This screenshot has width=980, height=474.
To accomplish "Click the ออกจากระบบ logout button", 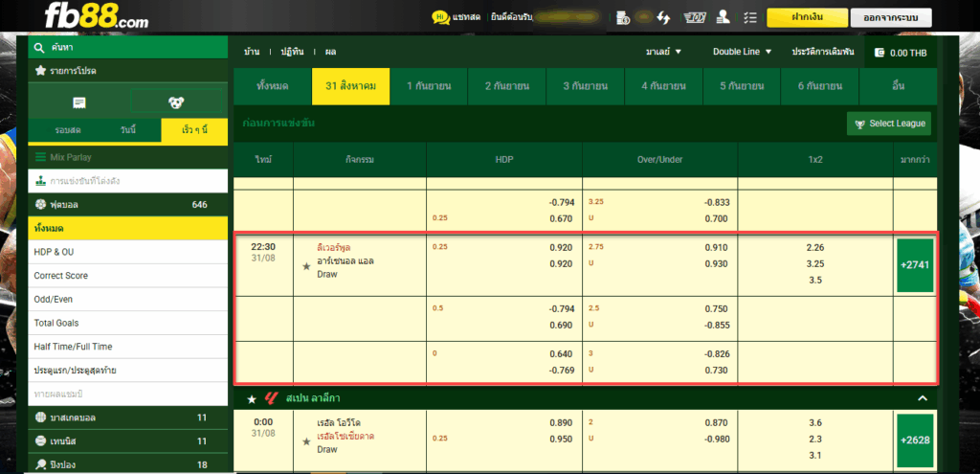I will [891, 17].
